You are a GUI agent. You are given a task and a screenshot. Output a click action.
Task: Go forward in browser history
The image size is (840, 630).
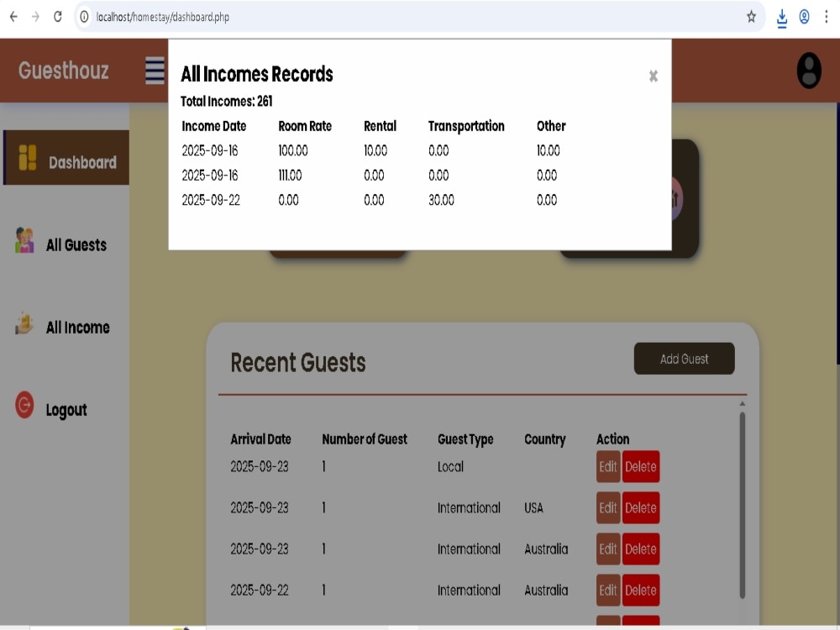click(35, 17)
